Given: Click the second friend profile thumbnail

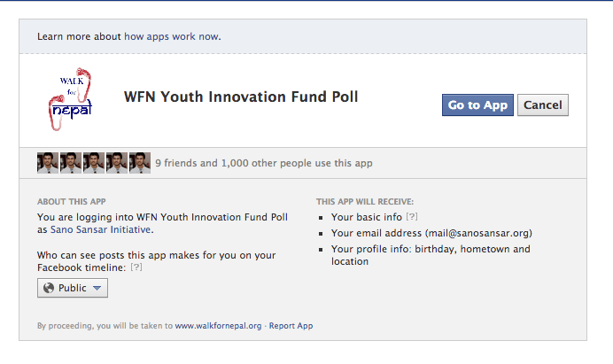Looking at the screenshot, I should [71, 163].
